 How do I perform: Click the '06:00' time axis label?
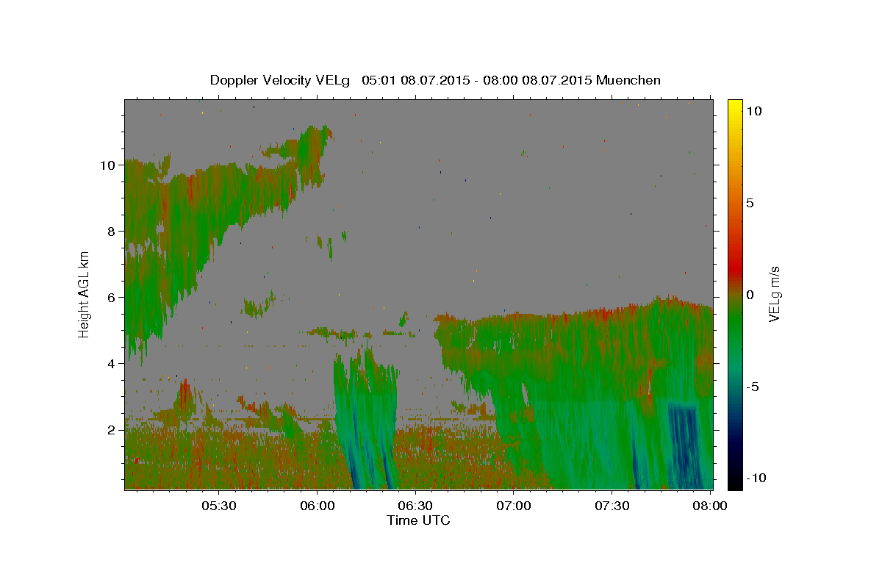click(318, 506)
